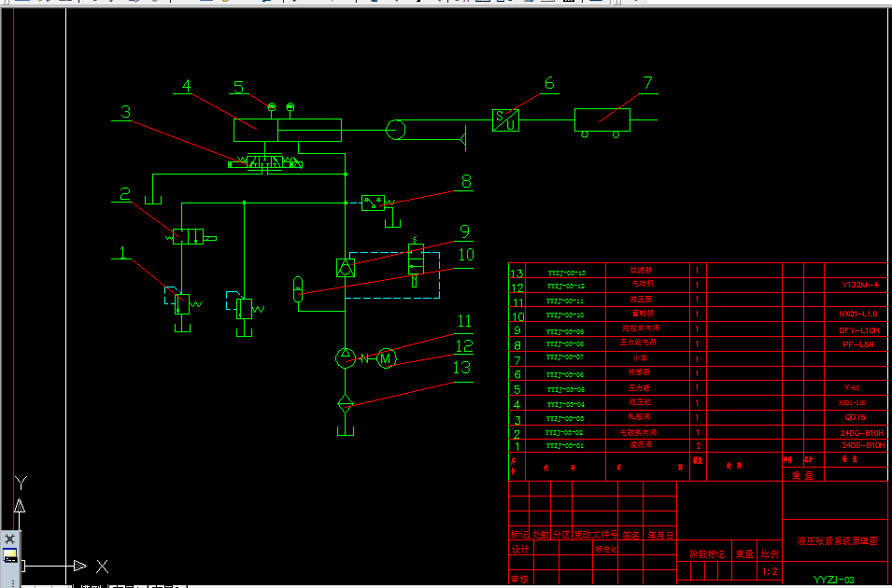Open the command window icon on floating panel

9,555
